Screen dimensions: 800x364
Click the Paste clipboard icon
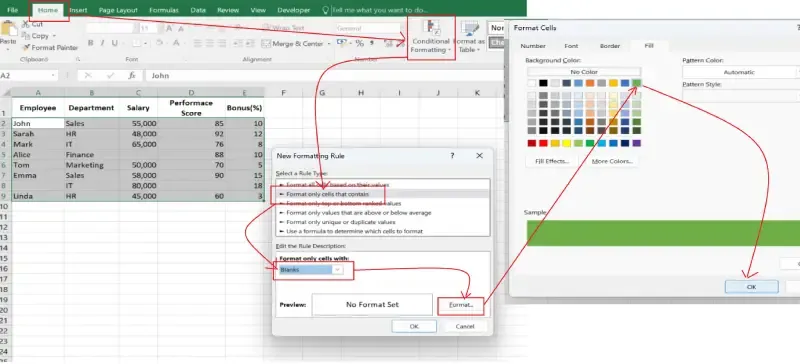9,29
